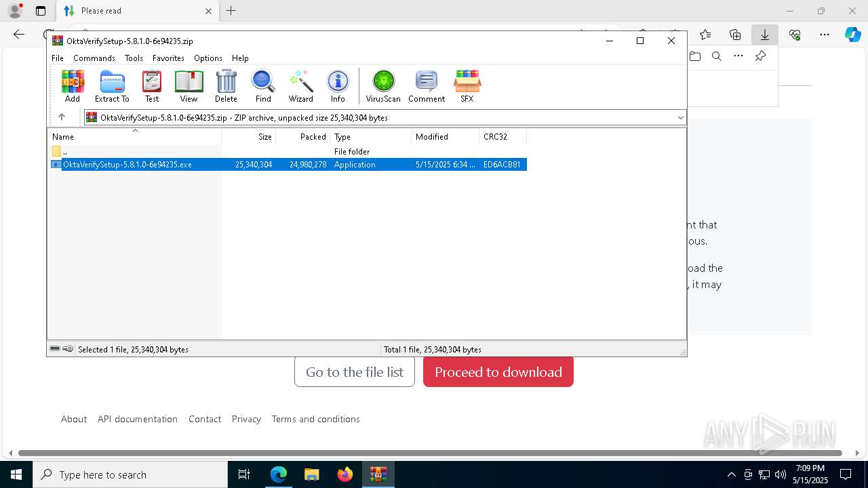Open Edge Downloads icon
Viewport: 868px width, 488px height.
(x=765, y=35)
